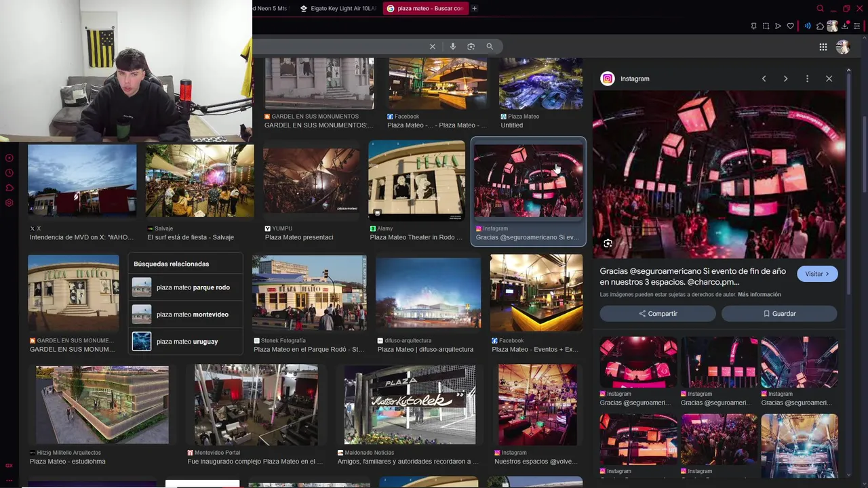
Task: Open the Instagram source name in preview header
Action: pos(635,79)
